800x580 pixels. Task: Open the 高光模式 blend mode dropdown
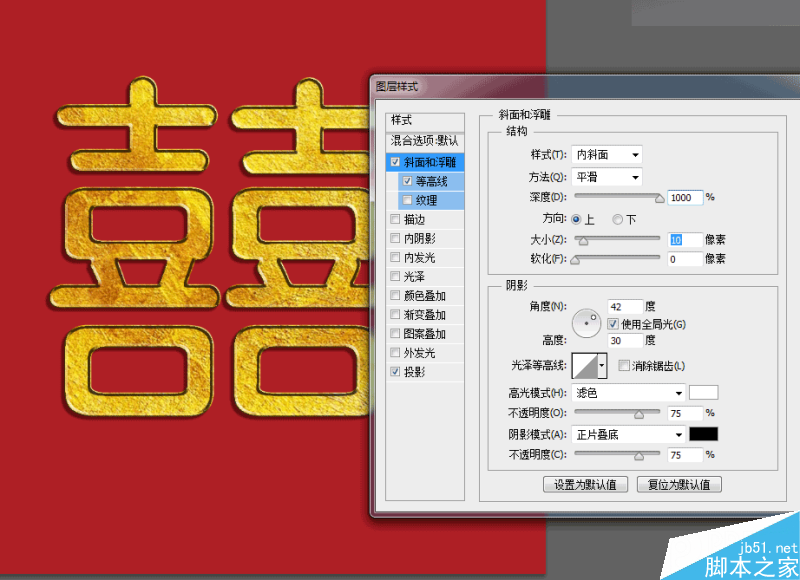[627, 392]
